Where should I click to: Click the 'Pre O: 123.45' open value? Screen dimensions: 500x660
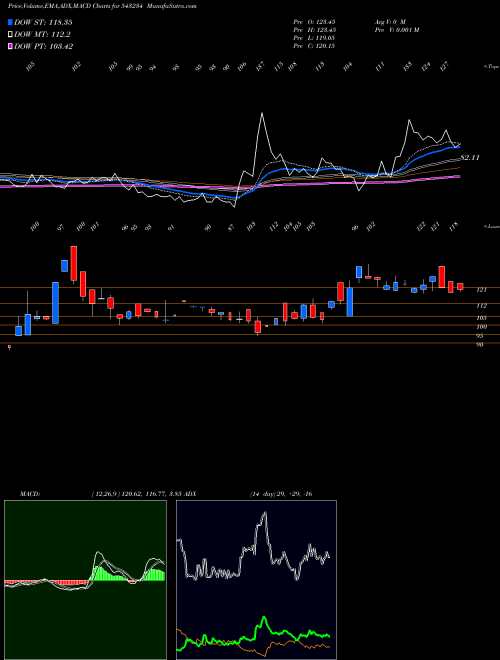point(314,21)
